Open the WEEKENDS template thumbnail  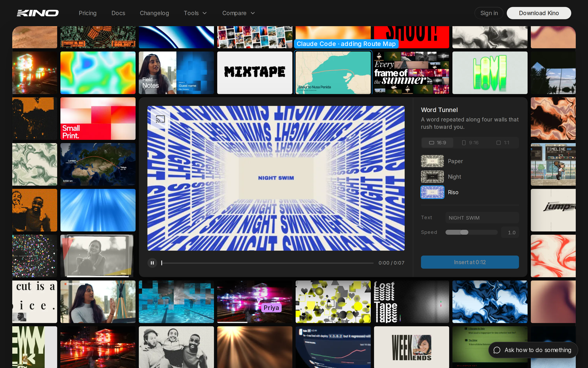point(411,347)
